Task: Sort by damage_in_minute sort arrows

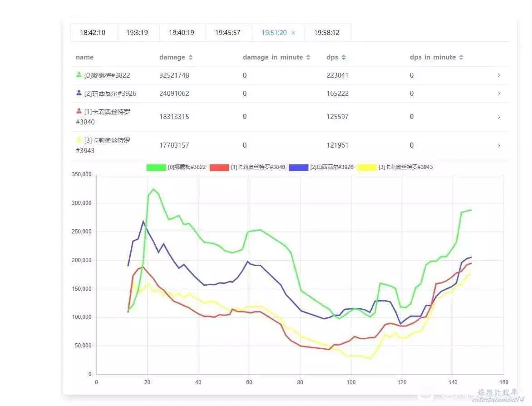Action: click(x=308, y=58)
